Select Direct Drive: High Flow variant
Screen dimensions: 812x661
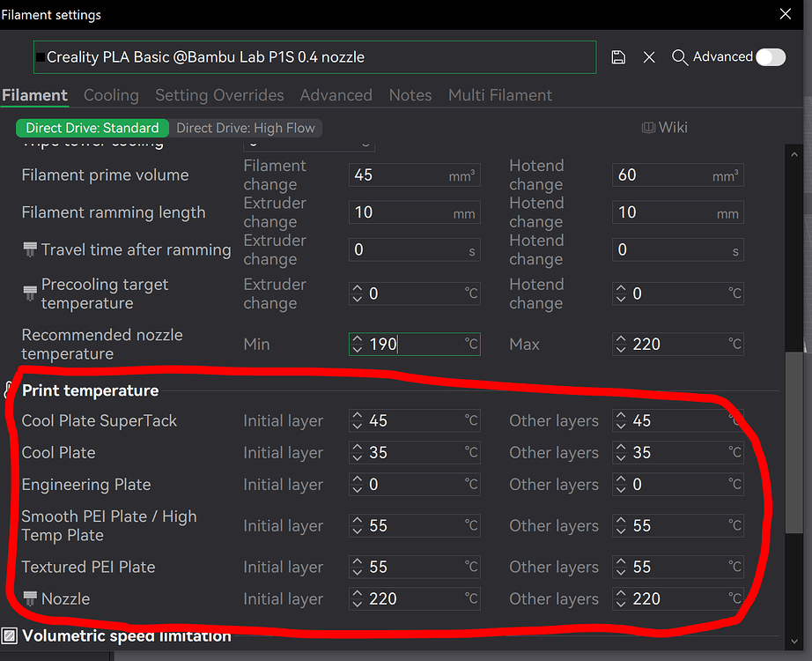pyautogui.click(x=246, y=128)
